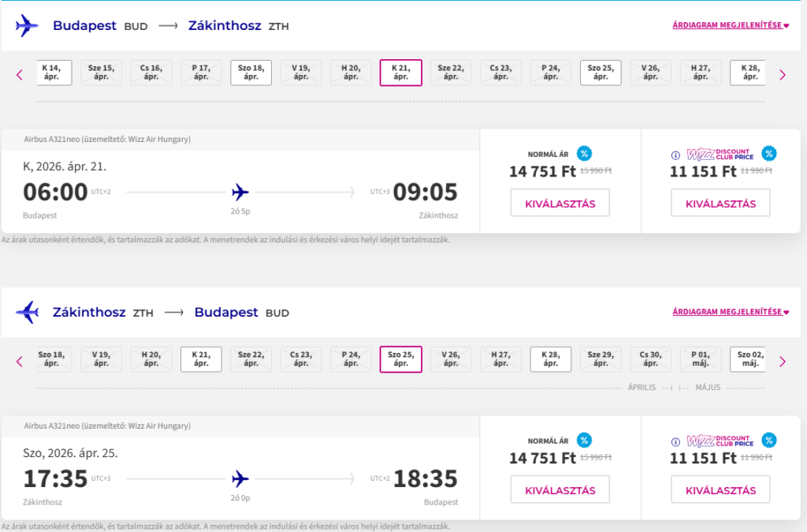Click outbound WIZZ Discount Club info icon
The width and height of the screenshot is (807, 532).
pos(675,154)
